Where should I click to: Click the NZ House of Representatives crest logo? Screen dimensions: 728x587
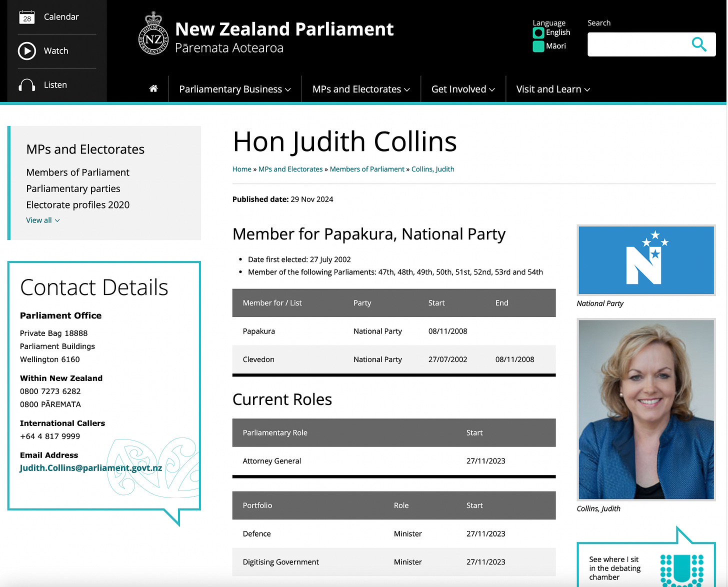153,33
